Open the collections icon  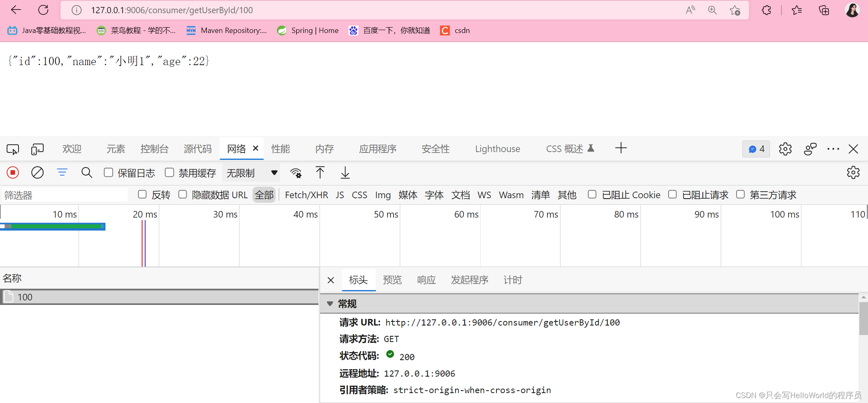tap(824, 10)
